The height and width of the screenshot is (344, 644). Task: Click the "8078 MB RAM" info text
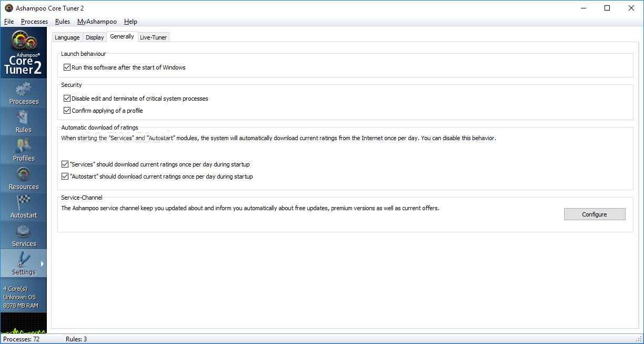click(21, 306)
